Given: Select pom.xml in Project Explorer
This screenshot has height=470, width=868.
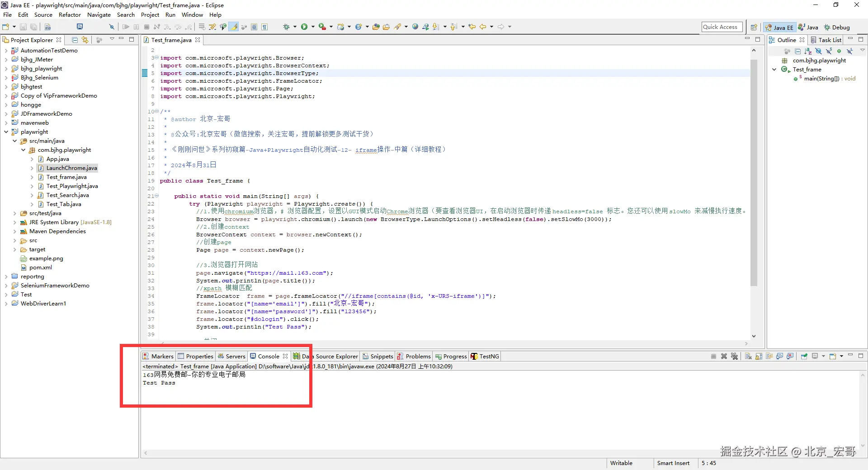Looking at the screenshot, I should coord(41,268).
